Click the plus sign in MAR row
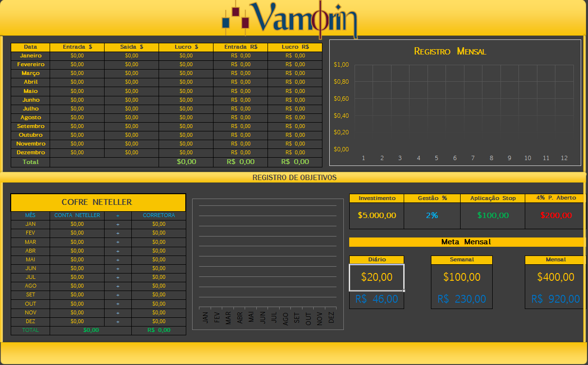Image resolution: width=588 pixels, height=365 pixels. [x=118, y=242]
